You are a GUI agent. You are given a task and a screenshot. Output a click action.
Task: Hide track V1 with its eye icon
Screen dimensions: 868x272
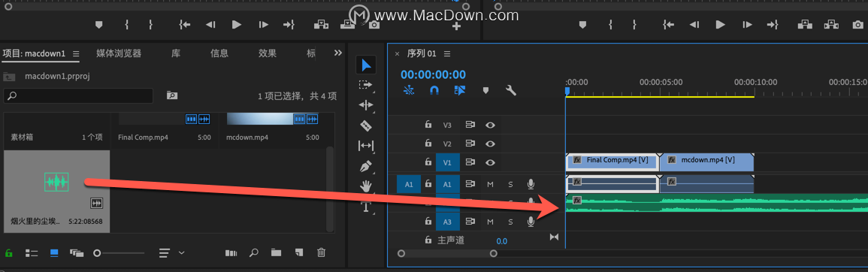[x=490, y=162]
